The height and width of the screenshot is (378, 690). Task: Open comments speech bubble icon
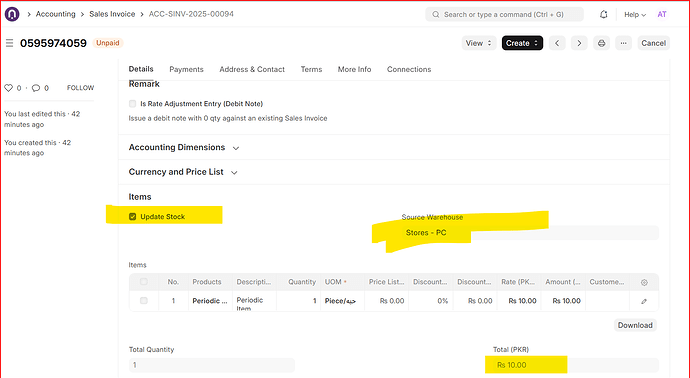coord(36,88)
